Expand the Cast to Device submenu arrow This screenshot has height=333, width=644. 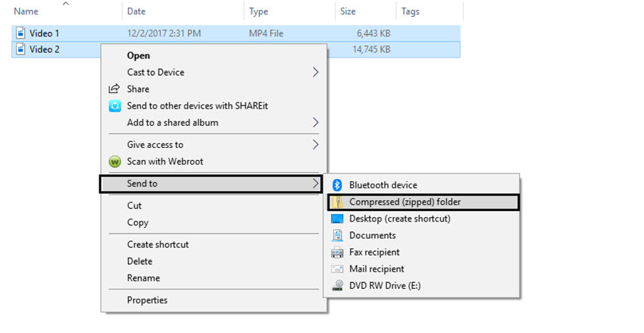[x=315, y=72]
